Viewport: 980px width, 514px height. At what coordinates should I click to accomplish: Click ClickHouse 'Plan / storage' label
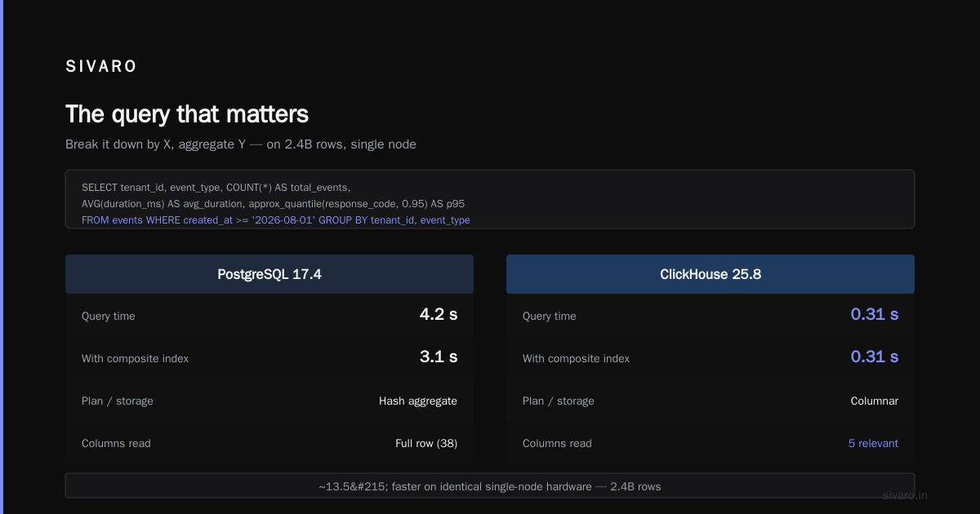(559, 401)
